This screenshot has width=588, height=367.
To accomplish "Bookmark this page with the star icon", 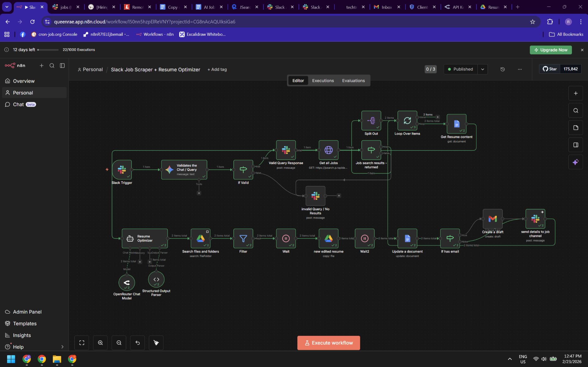I will click(532, 22).
